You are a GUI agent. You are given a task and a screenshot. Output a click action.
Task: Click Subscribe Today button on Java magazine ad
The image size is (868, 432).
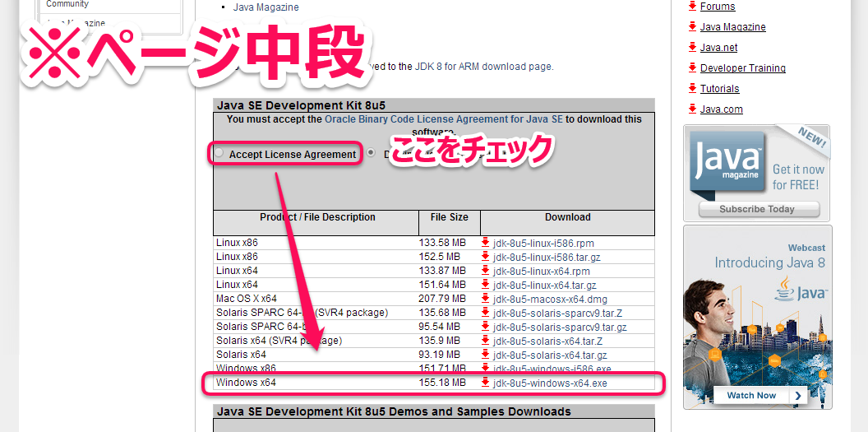(757, 209)
